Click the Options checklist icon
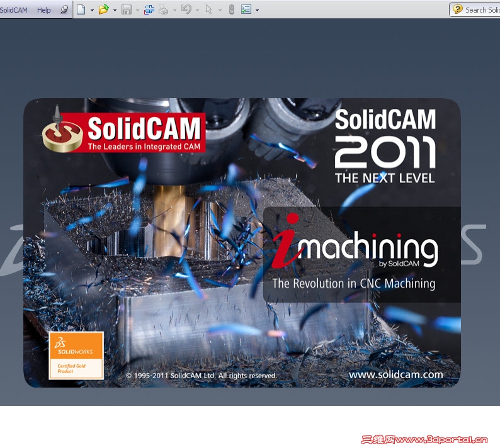 point(246,9)
